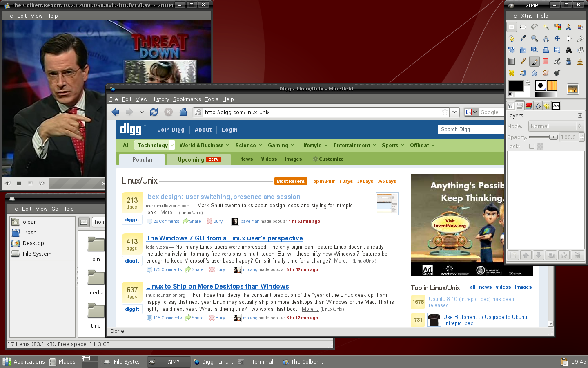Select the Rotate tool in GIMP
This screenshot has width=588, height=368.
point(512,50)
